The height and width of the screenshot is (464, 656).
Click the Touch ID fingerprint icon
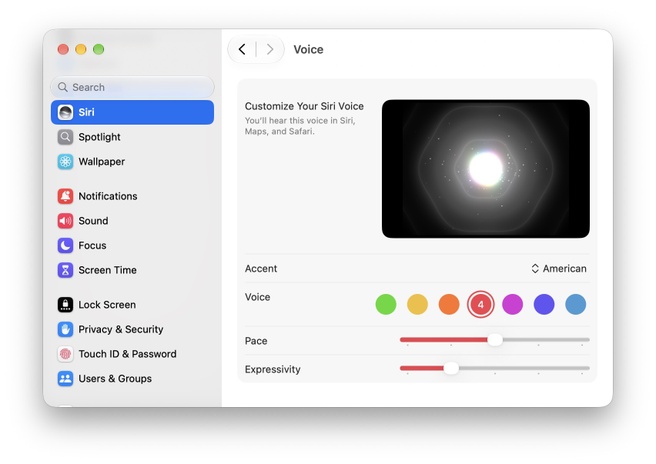65,354
